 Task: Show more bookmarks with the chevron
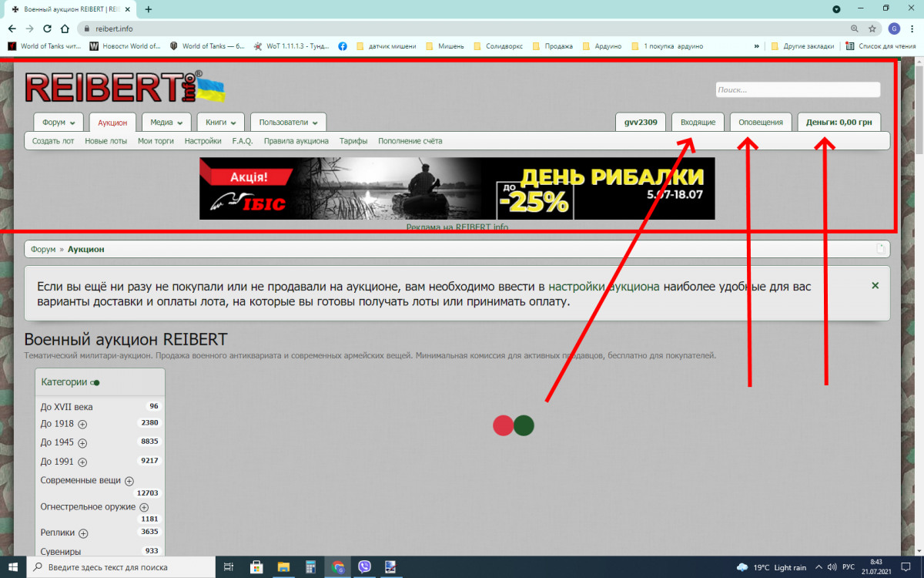tap(758, 46)
